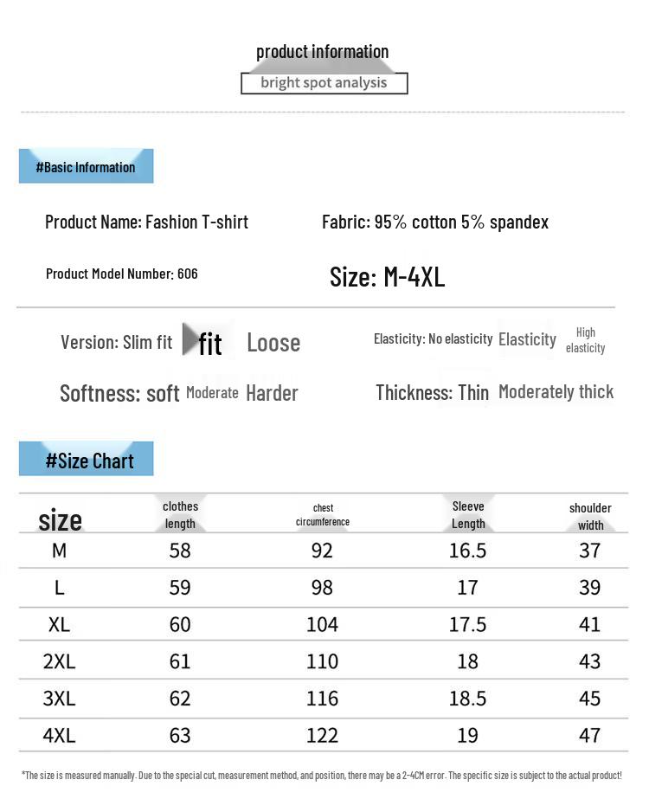Screen dimensions: 649x812
Task: Select the 'Loose' version option
Action: pyautogui.click(x=273, y=343)
